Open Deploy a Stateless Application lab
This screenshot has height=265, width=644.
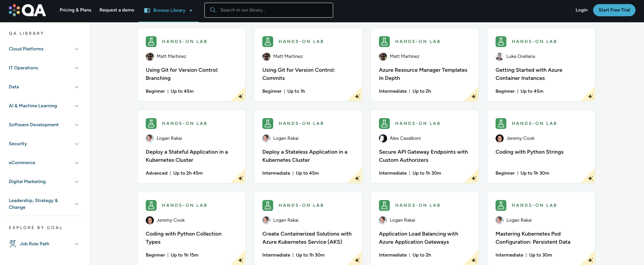pyautogui.click(x=305, y=156)
